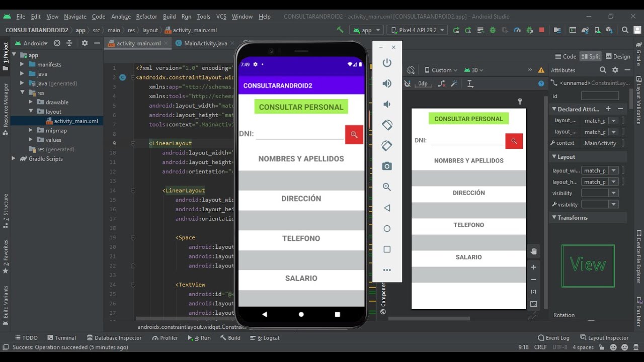Screen dimensions: 644x362
Task: Click the emulator Take Screenshot camera icon
Action: coord(387,166)
